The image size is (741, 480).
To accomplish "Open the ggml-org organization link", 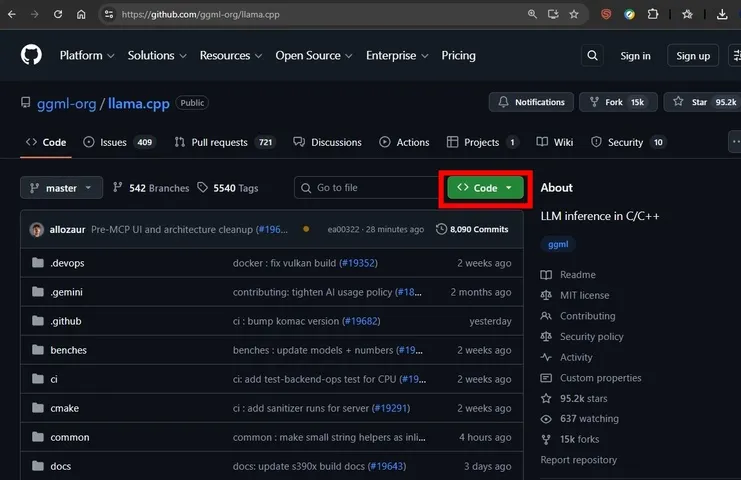I will tap(67, 103).
